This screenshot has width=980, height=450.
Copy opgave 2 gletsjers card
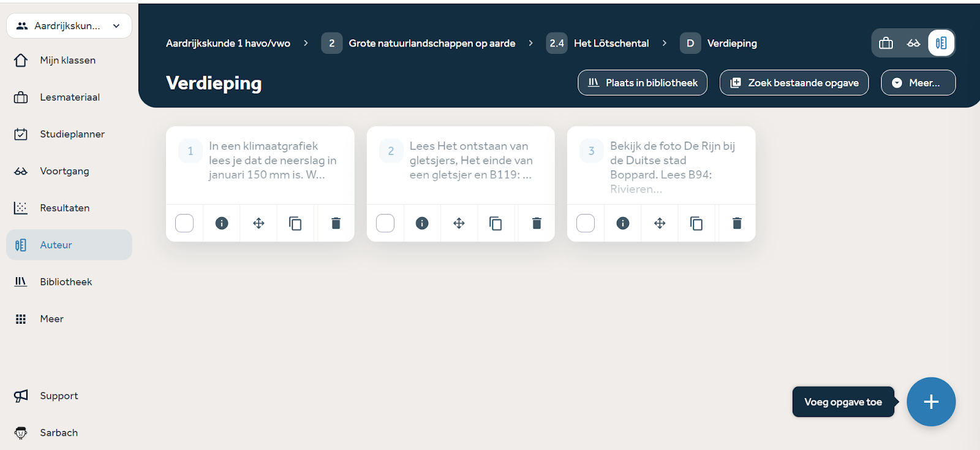[496, 223]
